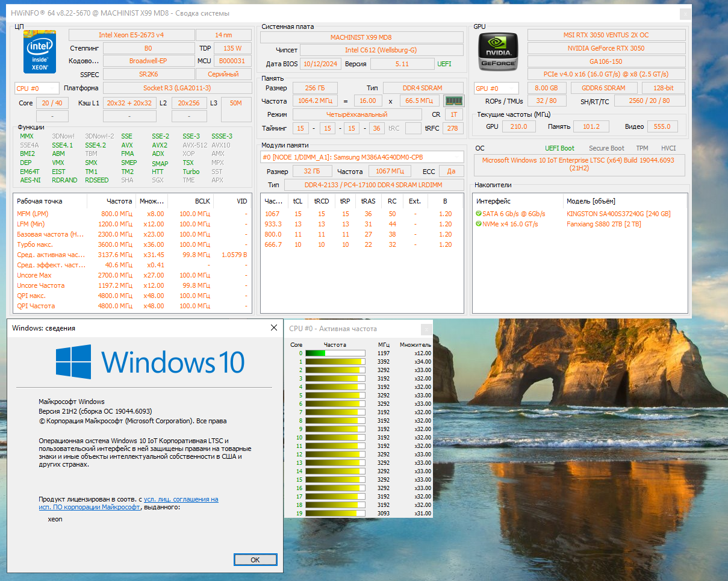The height and width of the screenshot is (581, 728).
Task: Select the Uncore Max row
Action: coord(132,275)
